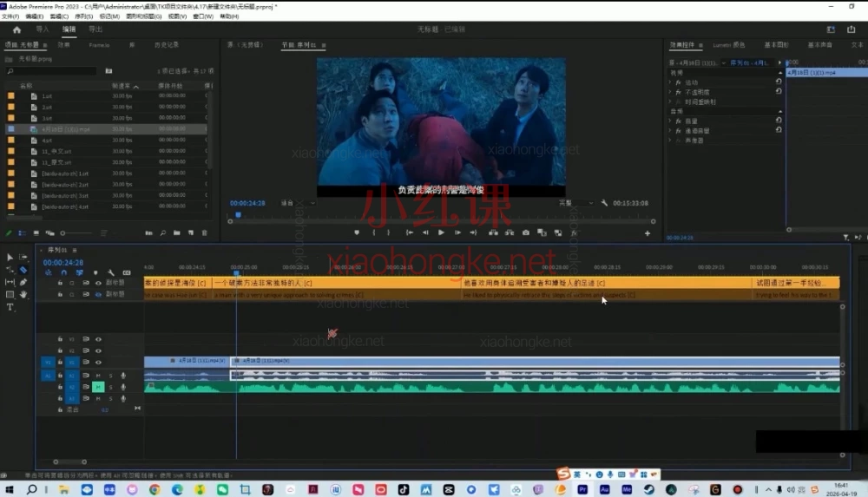Add a marker in the timeline header
This screenshot has height=497, width=868.
[95, 273]
